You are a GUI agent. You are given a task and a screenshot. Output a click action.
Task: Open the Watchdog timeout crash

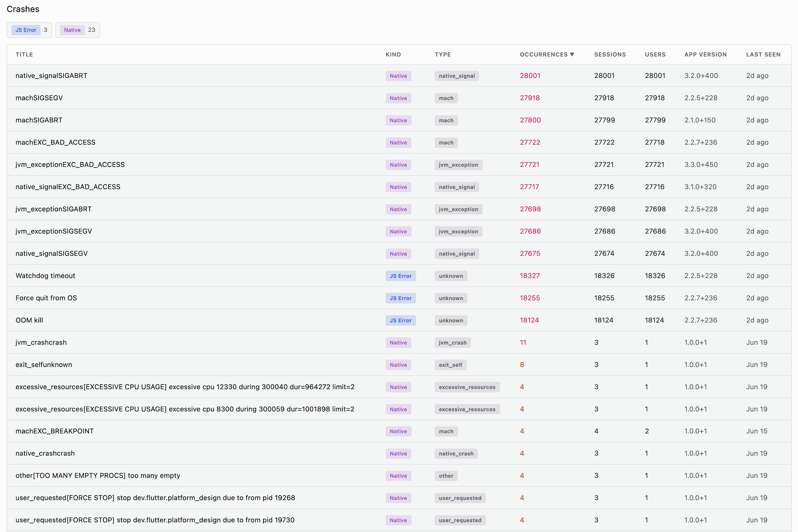click(x=45, y=275)
